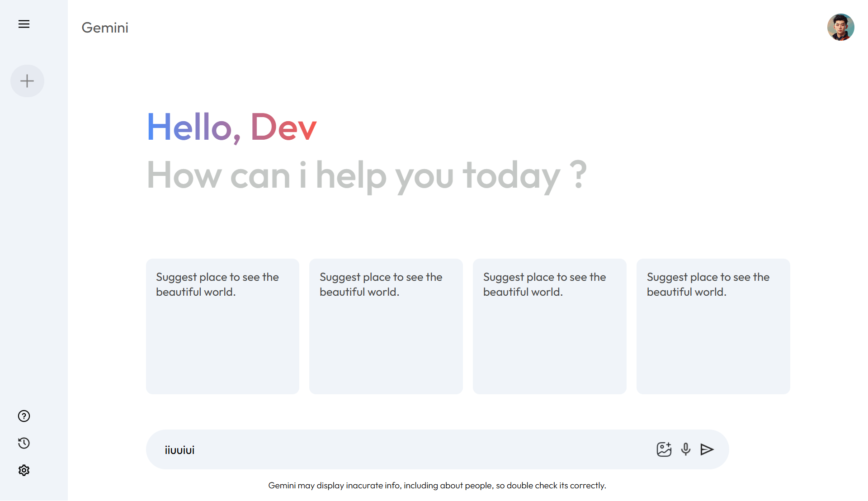The height and width of the screenshot is (501, 868).
Task: Open Settings gear icon
Action: 24,470
